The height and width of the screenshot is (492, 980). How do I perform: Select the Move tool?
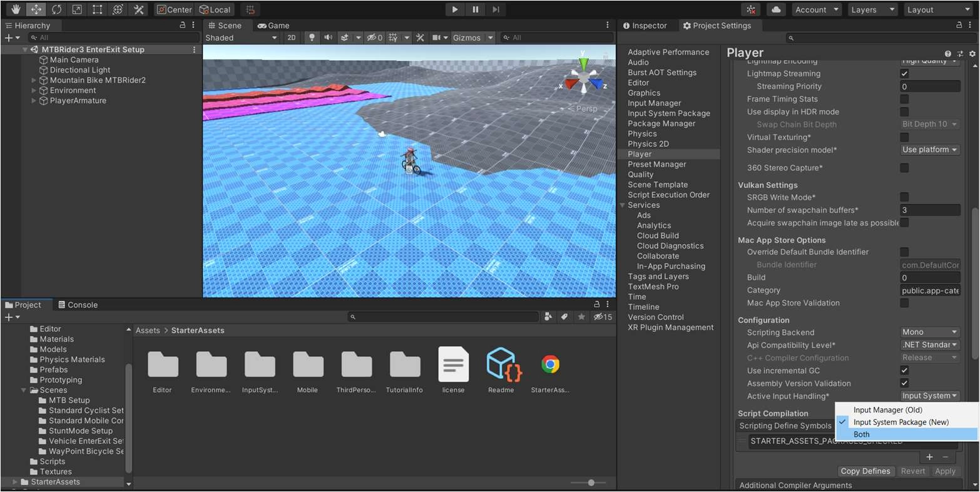click(36, 9)
